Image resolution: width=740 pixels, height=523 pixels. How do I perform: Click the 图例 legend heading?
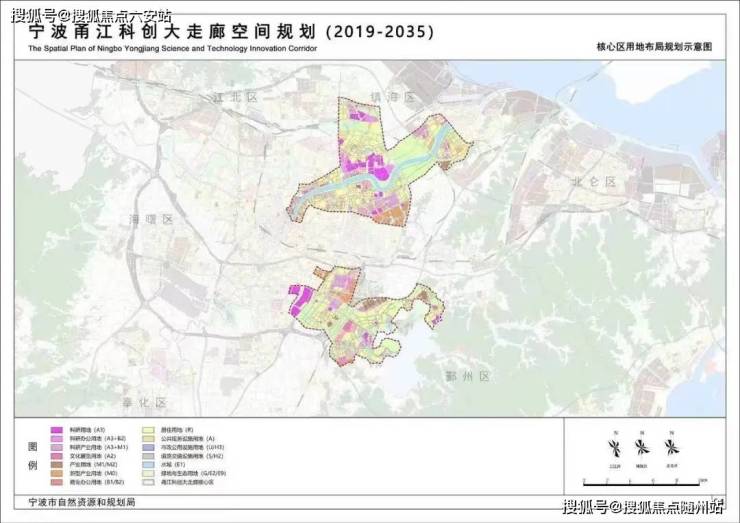click(x=33, y=456)
